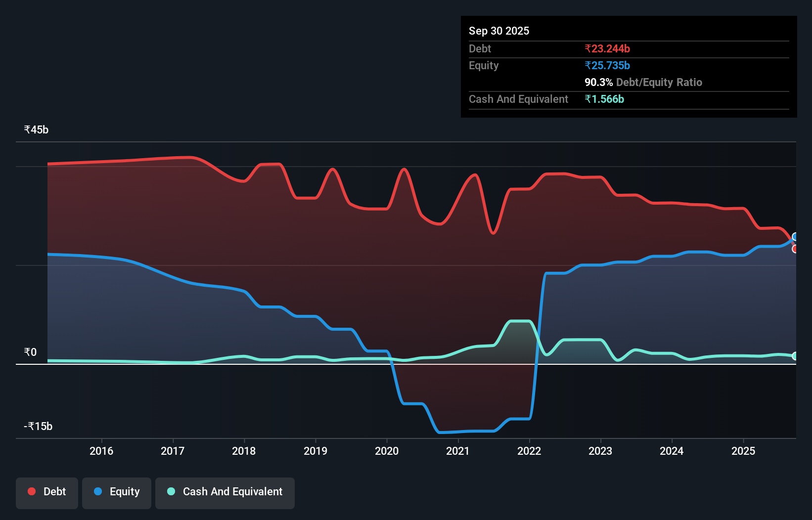The width and height of the screenshot is (812, 520).
Task: Select the 2020 year label
Action: (387, 450)
